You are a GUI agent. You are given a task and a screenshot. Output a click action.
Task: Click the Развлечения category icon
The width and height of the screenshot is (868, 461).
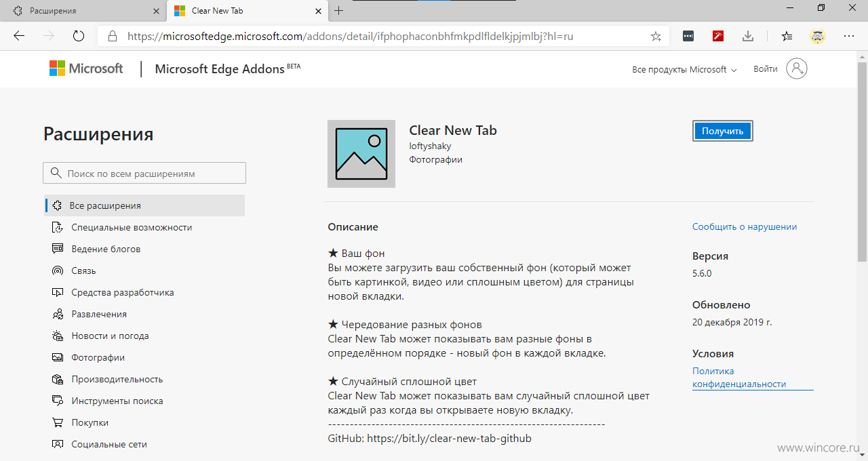[58, 314]
